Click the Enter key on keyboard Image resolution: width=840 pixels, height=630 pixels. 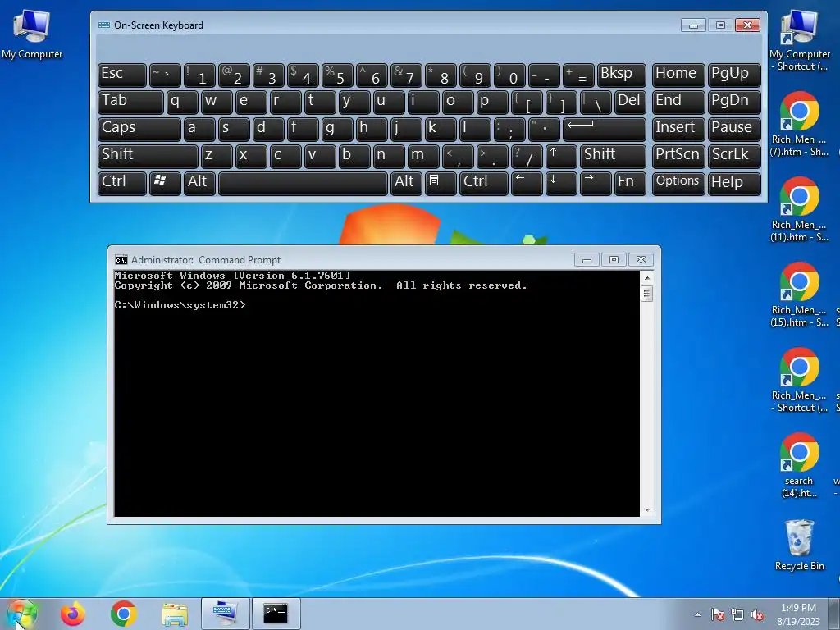[605, 129]
